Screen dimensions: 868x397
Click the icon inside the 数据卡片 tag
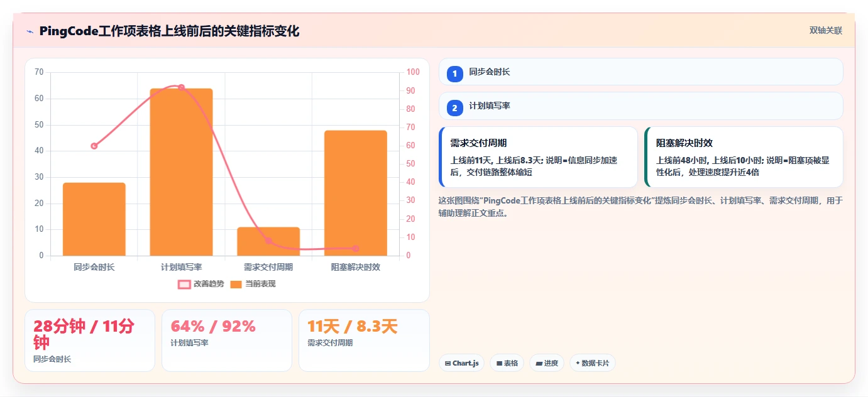578,362
